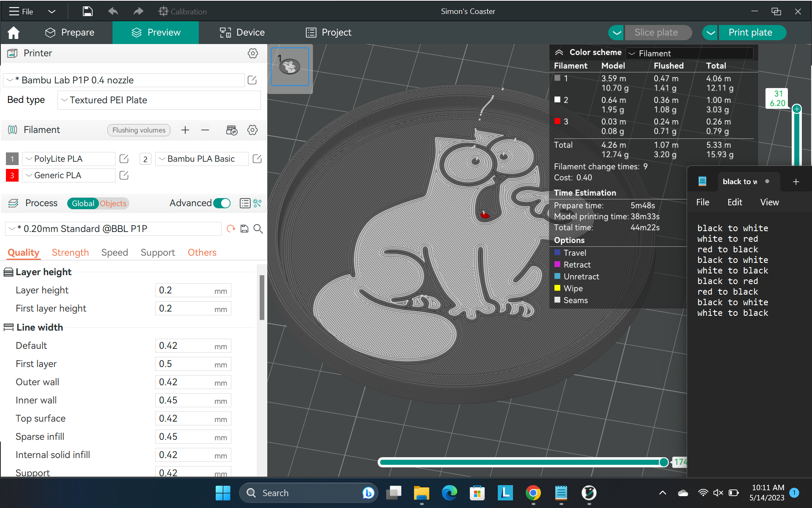Switch to the Prepare tab
The image size is (812, 508).
tap(70, 33)
